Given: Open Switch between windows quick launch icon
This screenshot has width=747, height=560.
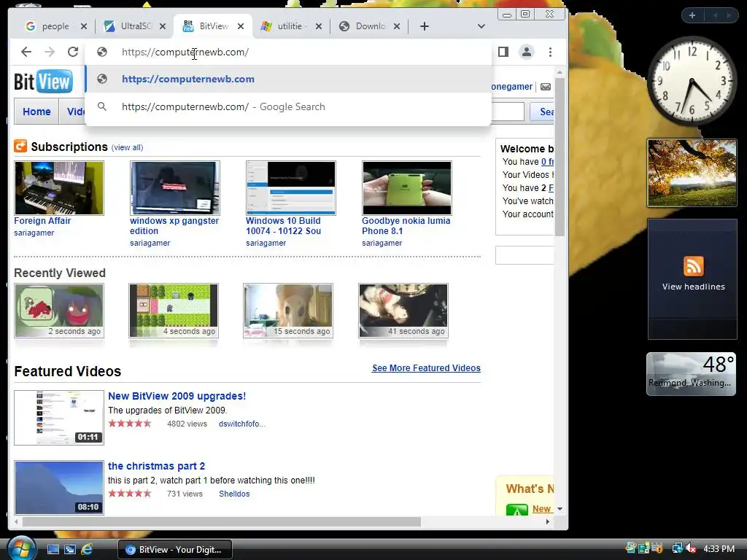Looking at the screenshot, I should pyautogui.click(x=70, y=550).
